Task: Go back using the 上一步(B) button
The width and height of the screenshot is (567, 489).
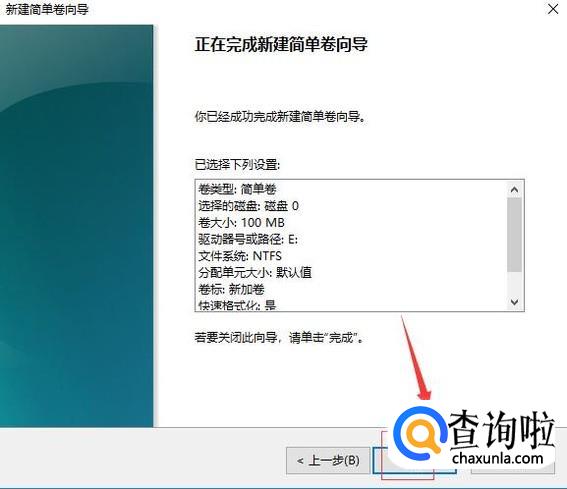Action: [328, 461]
